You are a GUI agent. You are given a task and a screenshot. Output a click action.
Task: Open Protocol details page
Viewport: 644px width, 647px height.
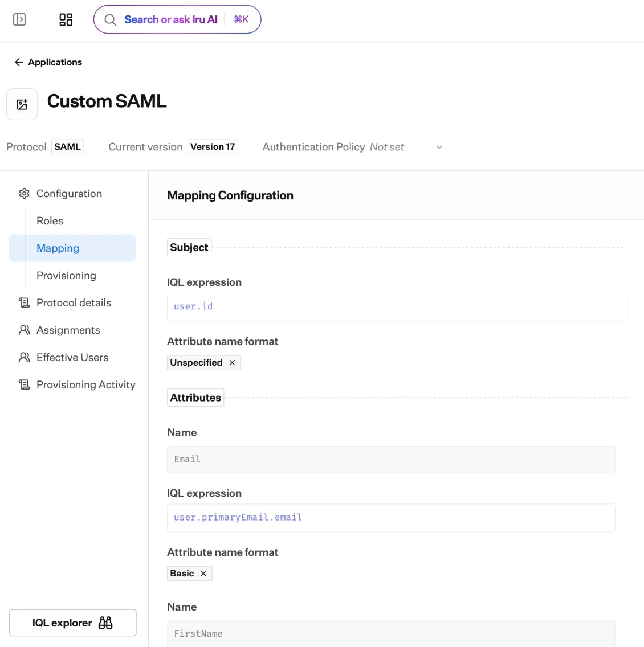click(x=74, y=303)
